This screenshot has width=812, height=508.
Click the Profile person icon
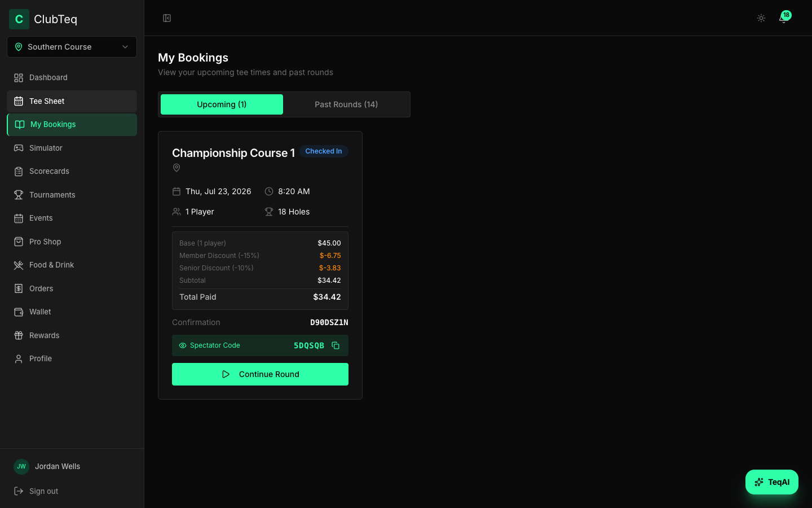tap(19, 359)
